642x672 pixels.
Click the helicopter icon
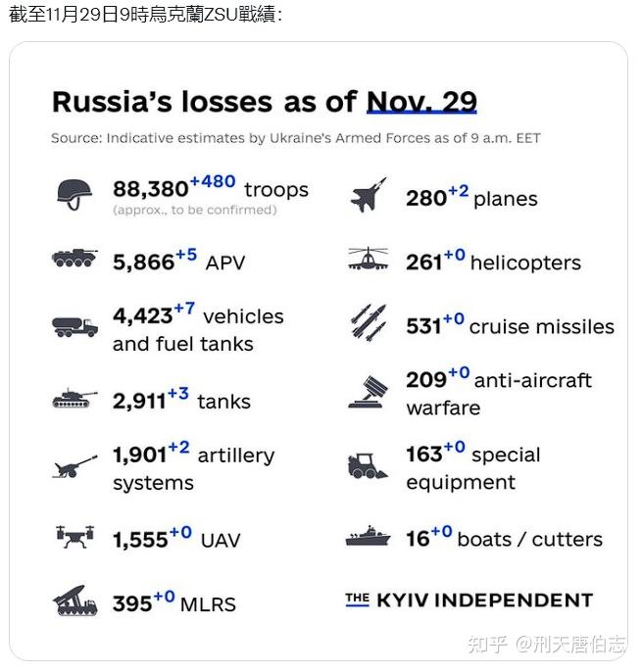coord(369,261)
